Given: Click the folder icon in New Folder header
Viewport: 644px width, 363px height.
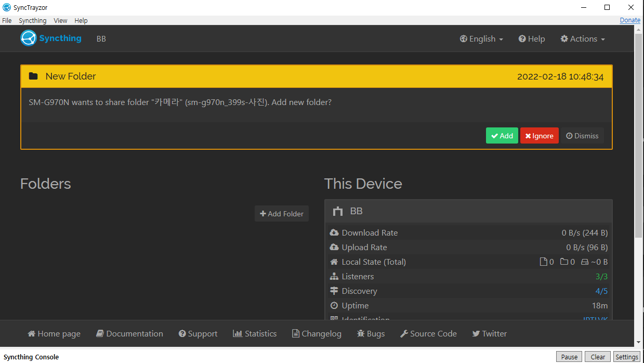Looking at the screenshot, I should [33, 76].
